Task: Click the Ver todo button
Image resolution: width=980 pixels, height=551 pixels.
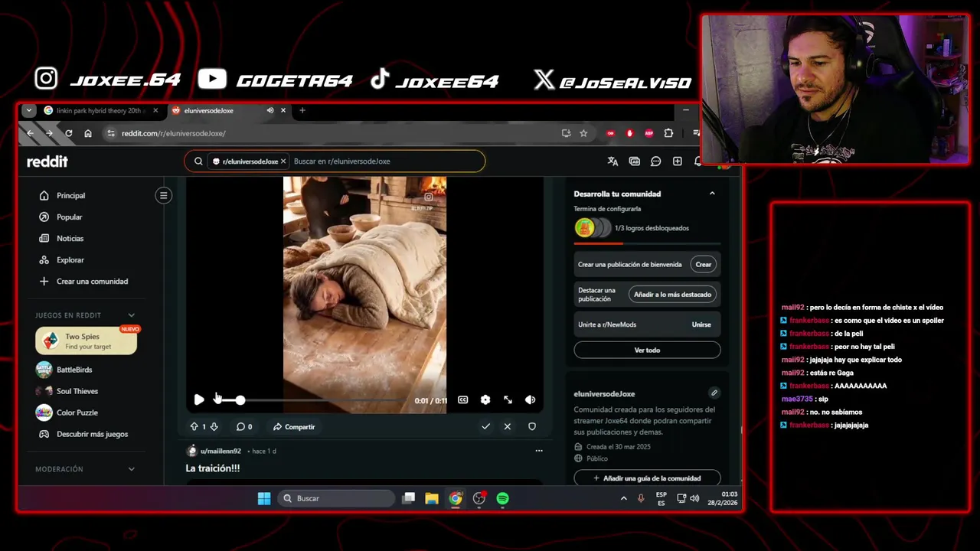Action: pyautogui.click(x=647, y=350)
